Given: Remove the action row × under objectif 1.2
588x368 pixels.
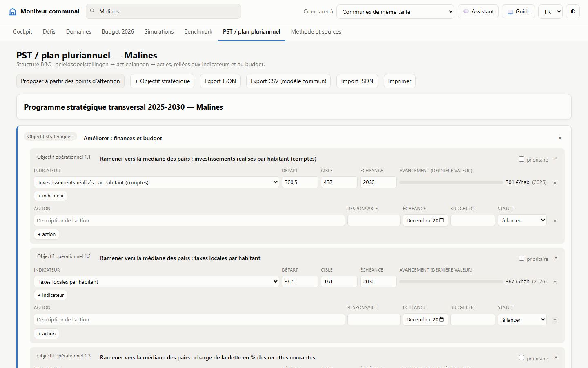Looking at the screenshot, I should point(555,320).
